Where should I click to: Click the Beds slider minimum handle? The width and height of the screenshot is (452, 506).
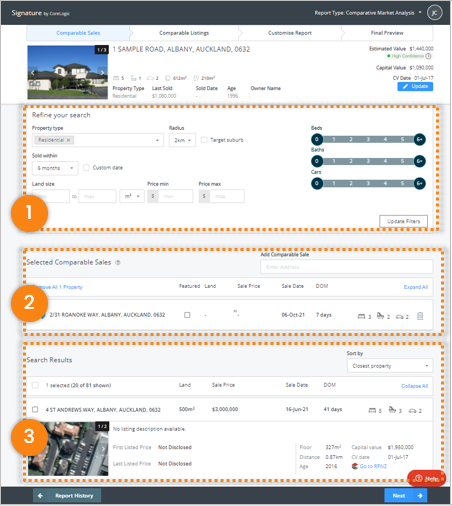[x=317, y=139]
